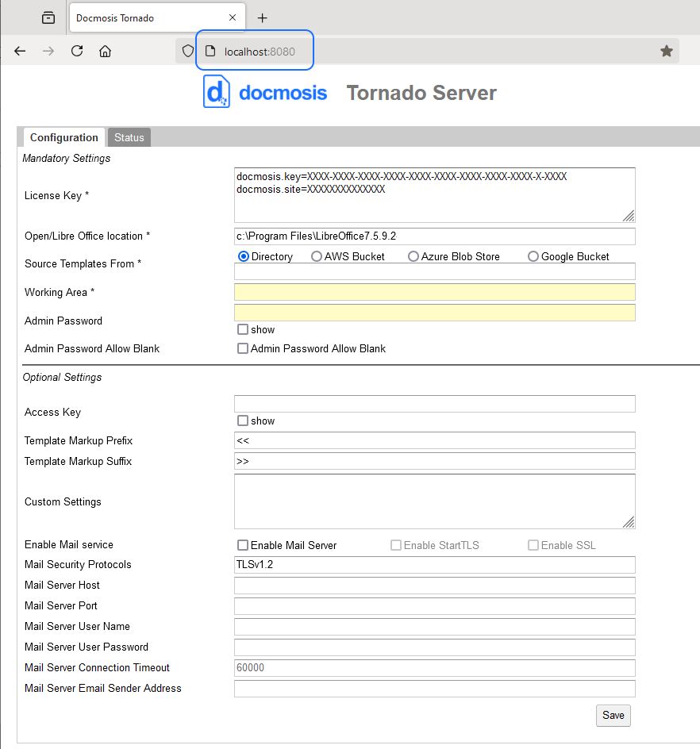Click the tracking protection shield icon
Viewport: 700px width, 749px height.
tap(188, 51)
